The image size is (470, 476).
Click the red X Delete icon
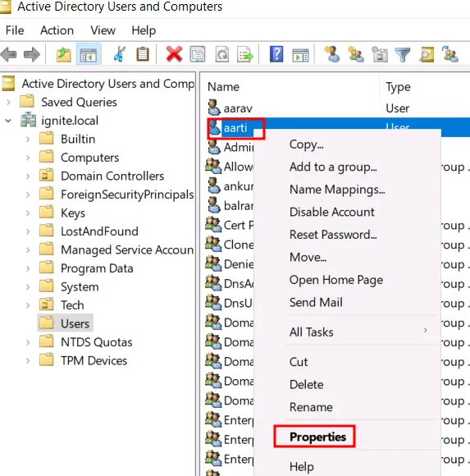click(174, 54)
